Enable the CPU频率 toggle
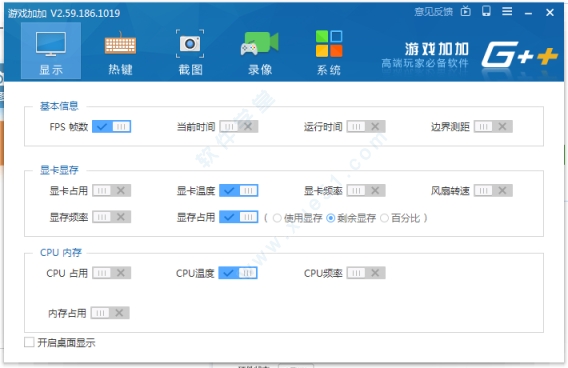This screenshot has width=568, height=368. [366, 273]
